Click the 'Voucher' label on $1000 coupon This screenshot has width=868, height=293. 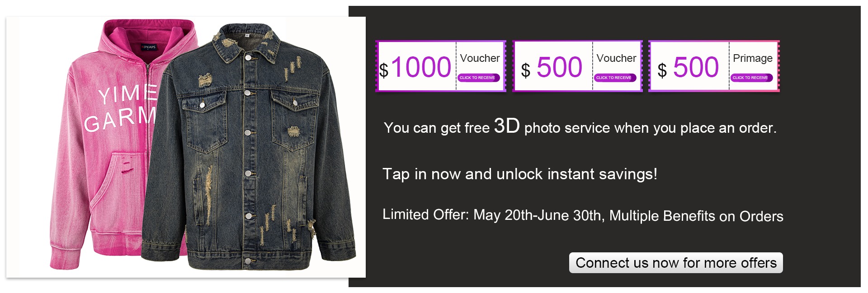(x=480, y=58)
